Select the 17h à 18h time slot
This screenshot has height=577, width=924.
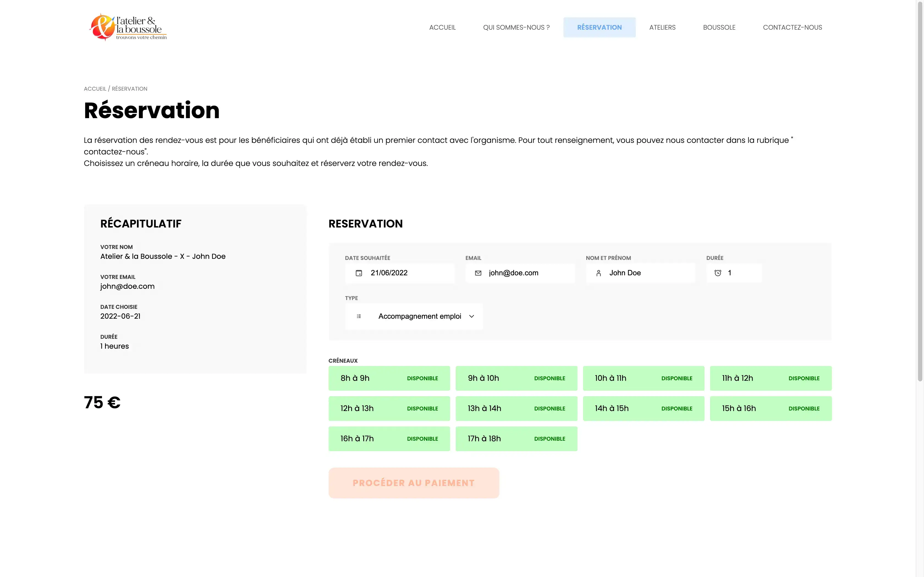tap(516, 439)
